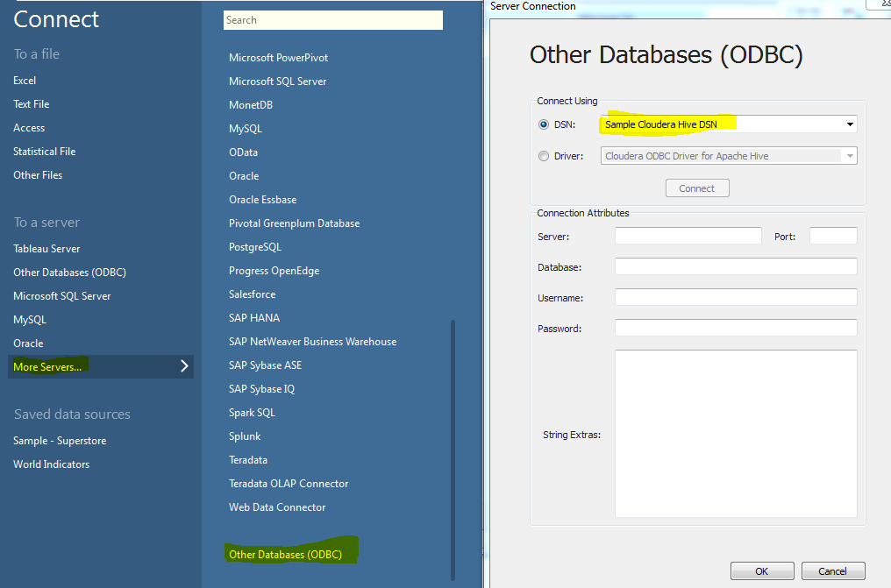Confirm the connection with OK
Image resolution: width=891 pixels, height=588 pixels.
(x=761, y=570)
